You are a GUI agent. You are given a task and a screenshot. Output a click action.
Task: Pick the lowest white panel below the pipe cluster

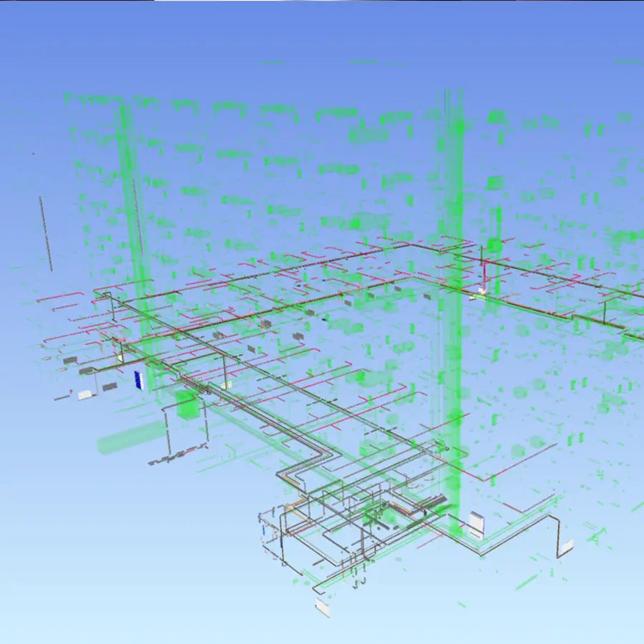[323, 607]
